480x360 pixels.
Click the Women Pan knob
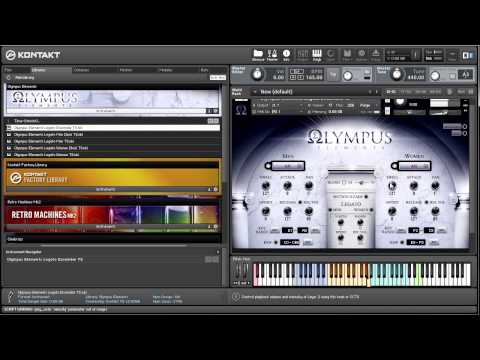tap(435, 185)
